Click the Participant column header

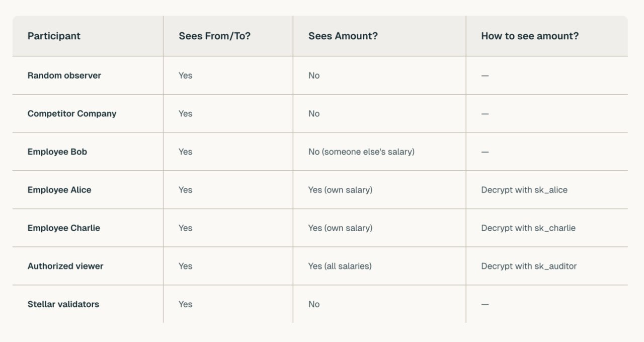point(54,36)
